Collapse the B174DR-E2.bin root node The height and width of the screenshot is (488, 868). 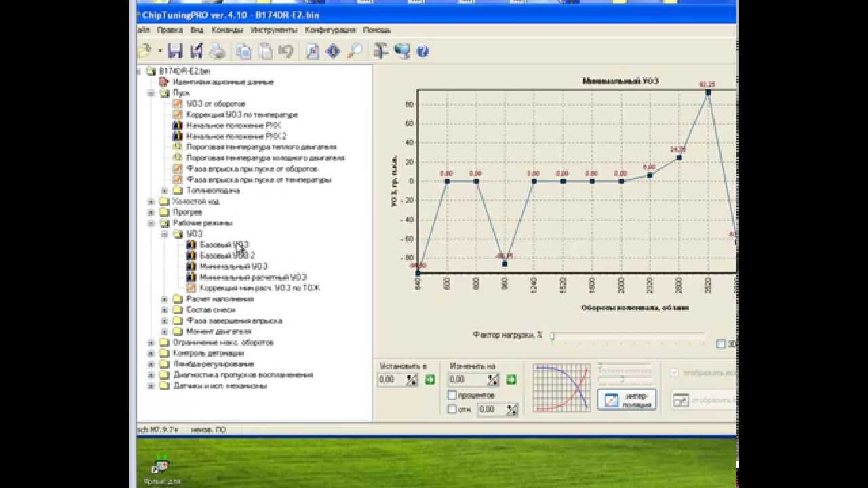[x=138, y=71]
